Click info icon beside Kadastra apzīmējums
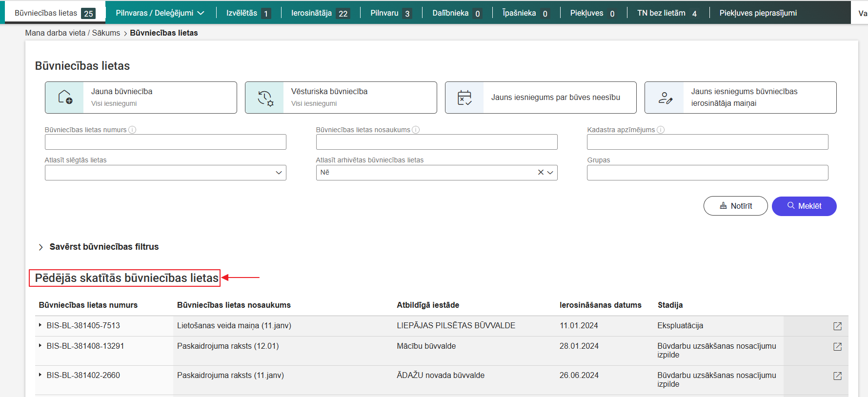 [661, 130]
